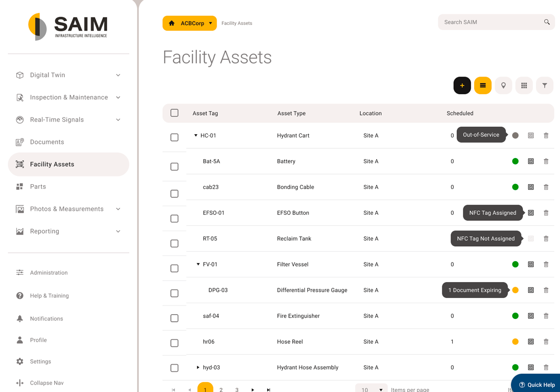Open Quick Help
Viewport: 560px width, 392px height.
pyautogui.click(x=537, y=384)
